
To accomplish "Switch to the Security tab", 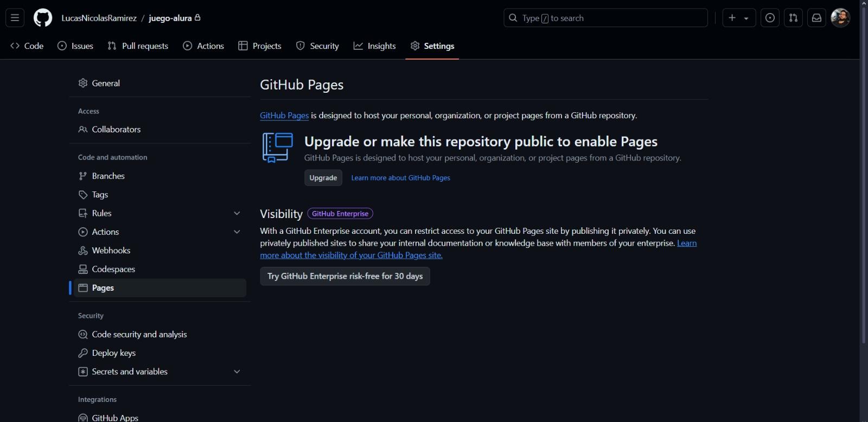I will click(x=318, y=46).
